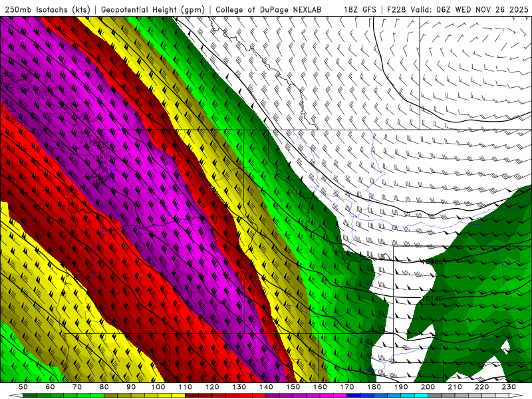Click the 210 value on the color scale
532x399 pixels.
455,387
